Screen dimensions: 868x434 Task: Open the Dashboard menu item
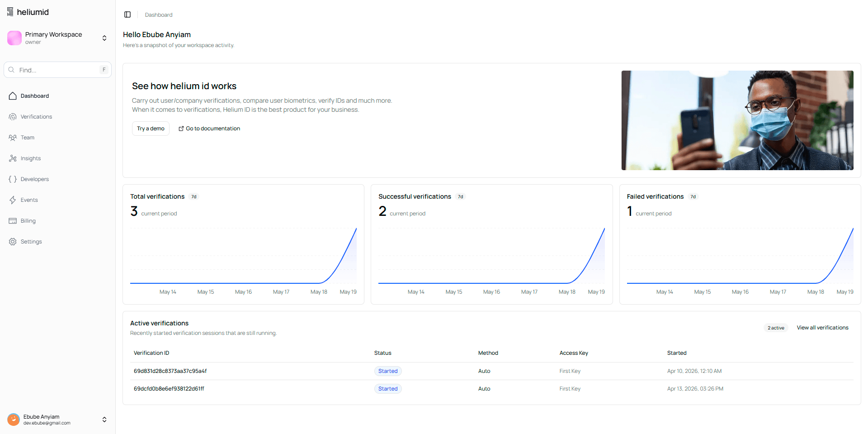(57, 96)
